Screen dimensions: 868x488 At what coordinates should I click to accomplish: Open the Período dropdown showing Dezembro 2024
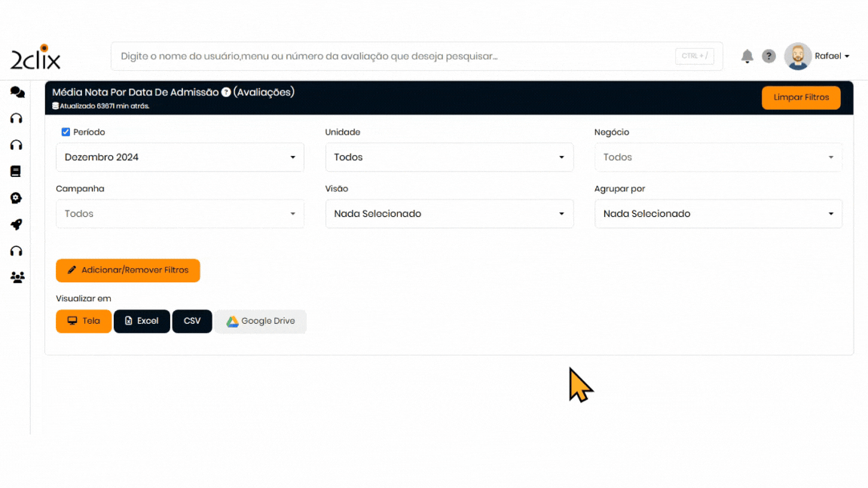point(180,157)
